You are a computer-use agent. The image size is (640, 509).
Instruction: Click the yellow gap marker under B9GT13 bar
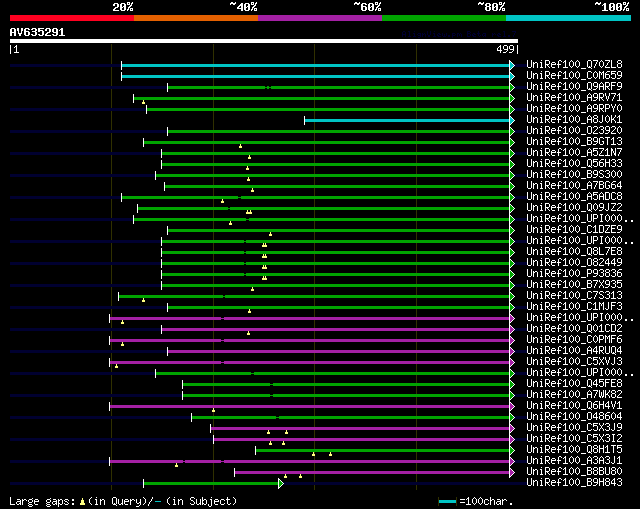[240, 146]
